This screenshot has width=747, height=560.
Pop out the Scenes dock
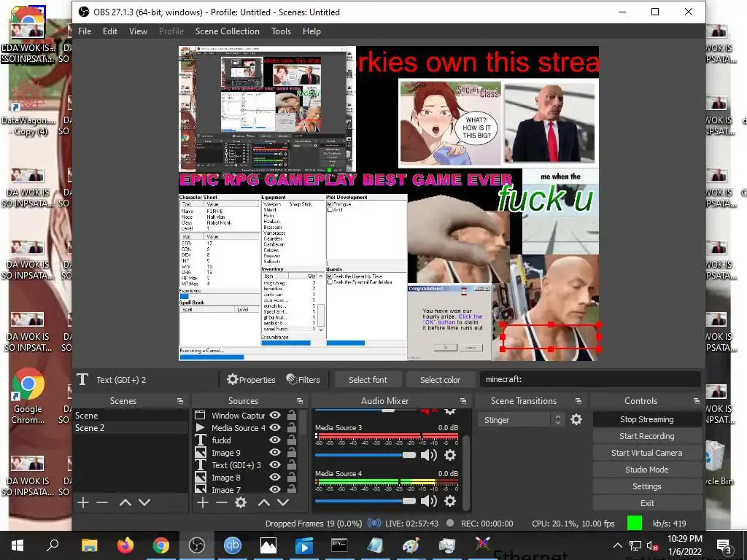coord(180,401)
